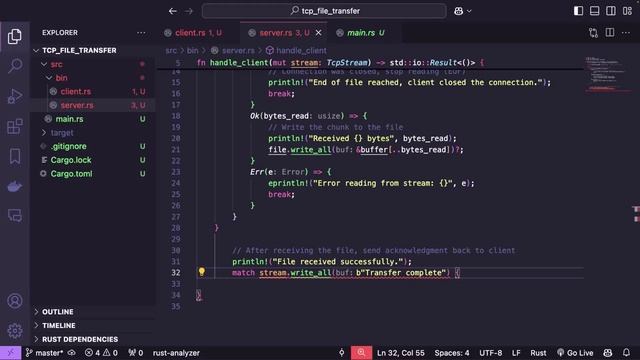Open editor more actions menu
640x360 pixels.
[626, 33]
